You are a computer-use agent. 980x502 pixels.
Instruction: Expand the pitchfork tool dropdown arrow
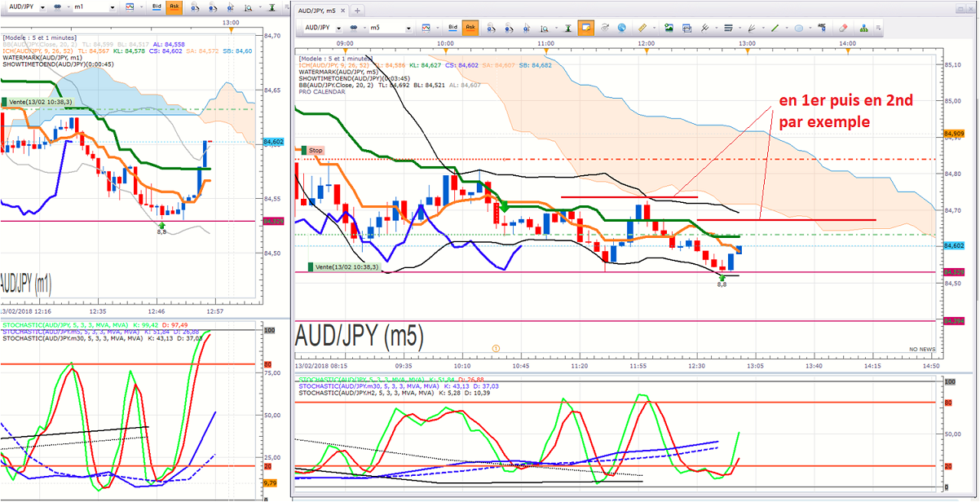point(717,28)
